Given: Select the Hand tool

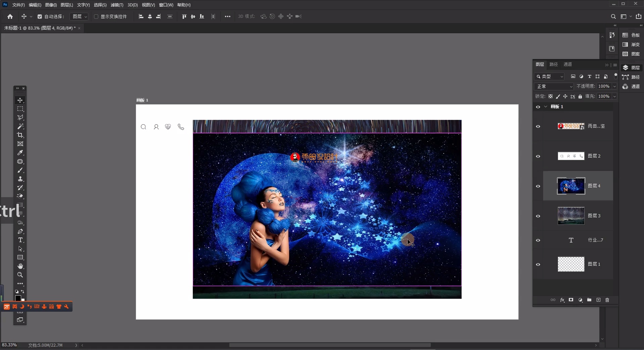Looking at the screenshot, I should pos(20,266).
